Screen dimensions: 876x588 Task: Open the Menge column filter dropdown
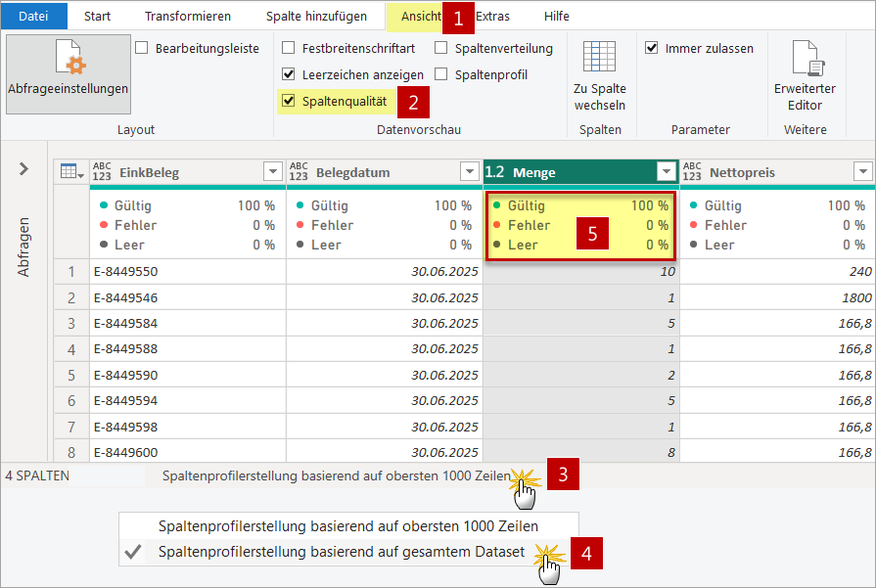pyautogui.click(x=667, y=172)
